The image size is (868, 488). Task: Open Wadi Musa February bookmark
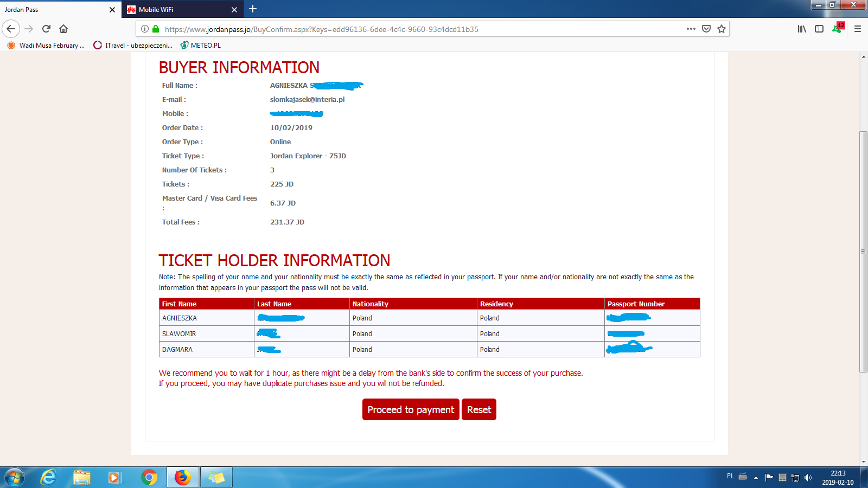coord(46,46)
